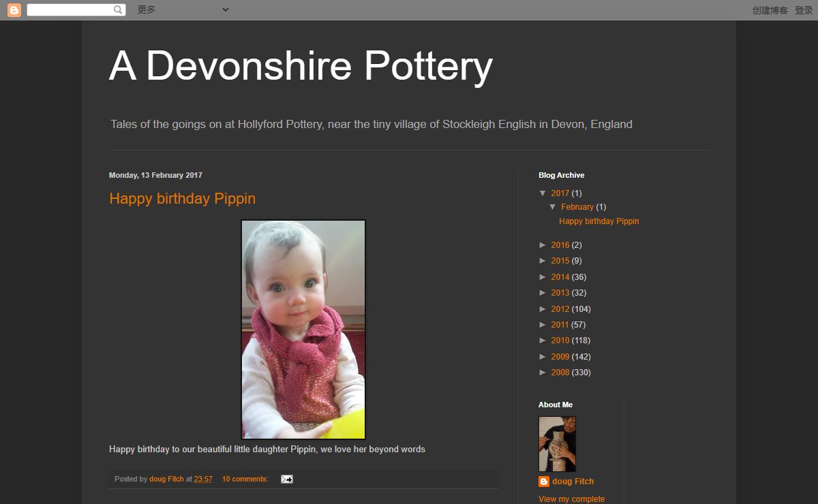Click 创建博客 in the navbar

pyautogui.click(x=770, y=10)
